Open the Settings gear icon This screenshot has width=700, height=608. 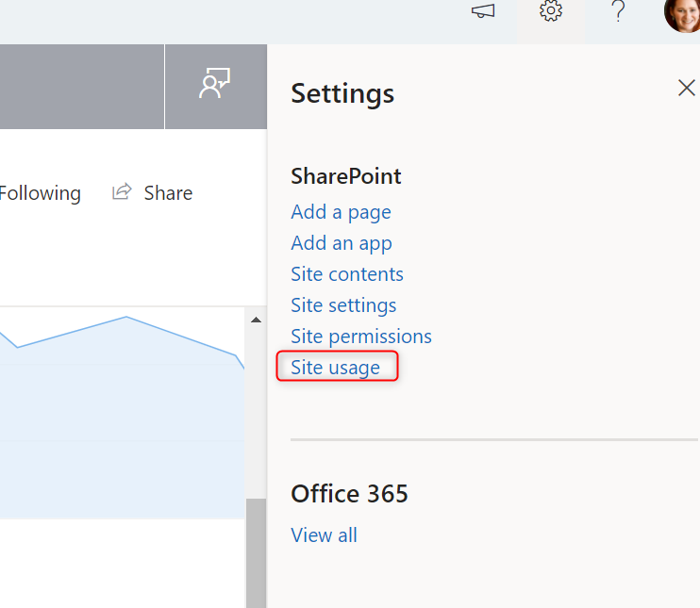pyautogui.click(x=551, y=11)
